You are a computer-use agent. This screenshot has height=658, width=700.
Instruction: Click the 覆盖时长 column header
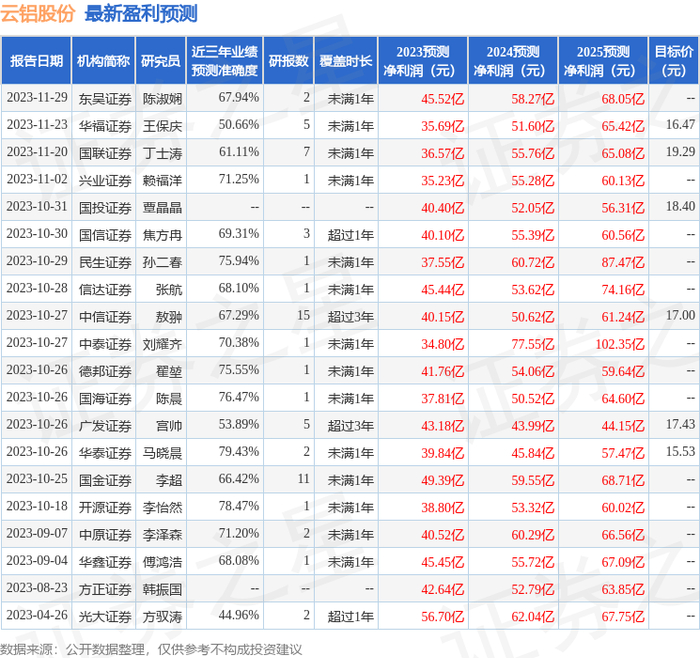click(346, 61)
